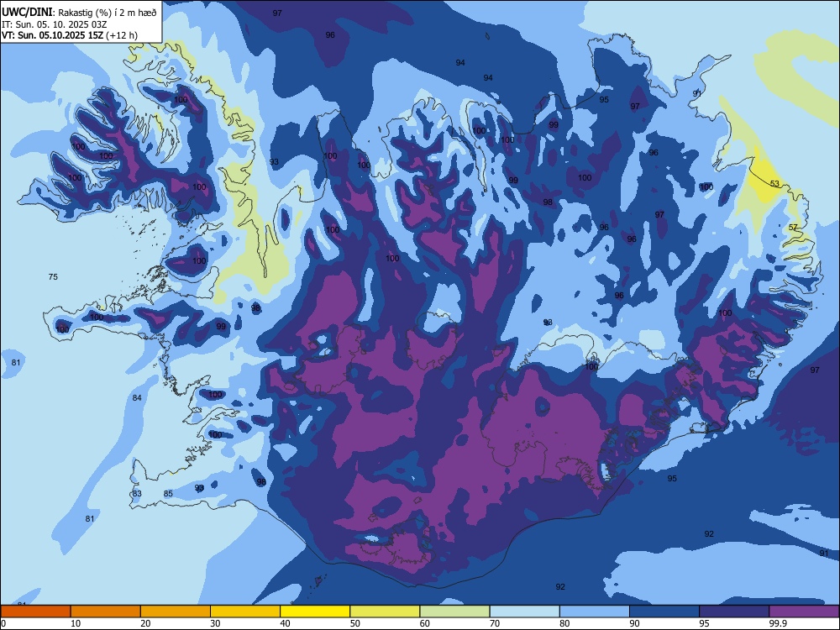Click the amber 30–40% legend swatch
This screenshot has width=840, height=630.
point(245,612)
